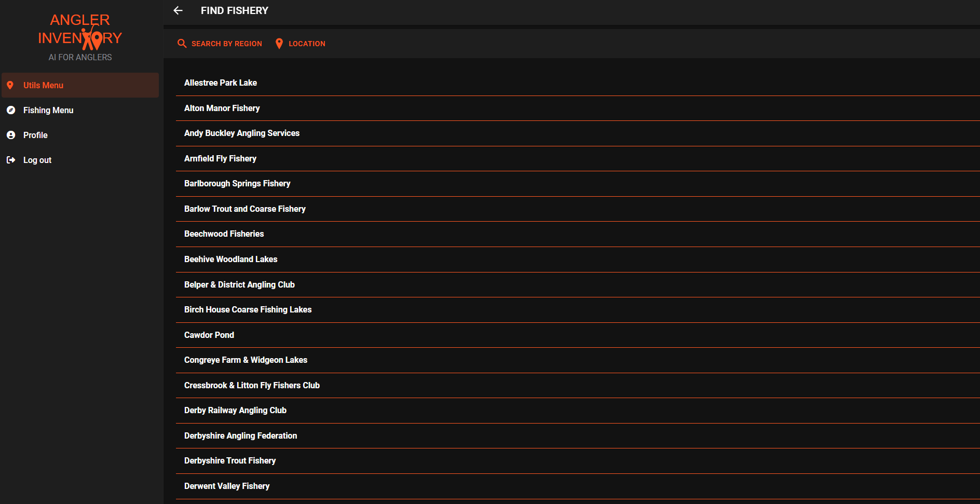This screenshot has height=504, width=980.
Task: Click the location pin icon
Action: tap(279, 44)
